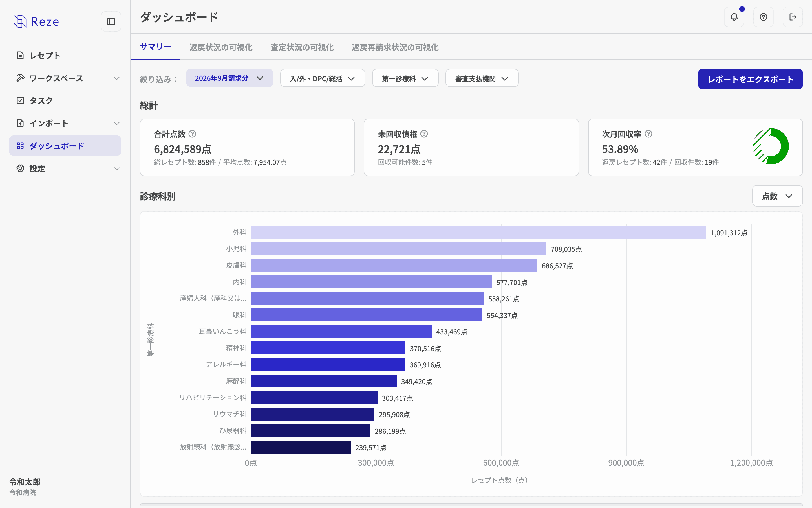Click the 6,824,589点 total value
The width and height of the screenshot is (812, 508).
182,149
